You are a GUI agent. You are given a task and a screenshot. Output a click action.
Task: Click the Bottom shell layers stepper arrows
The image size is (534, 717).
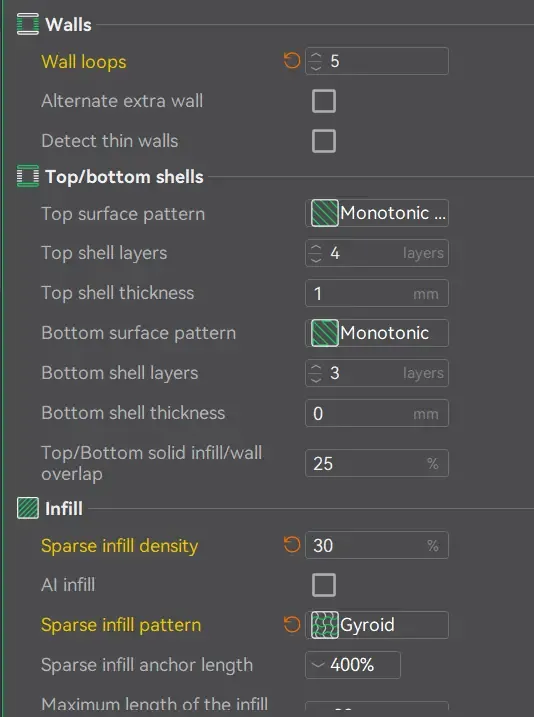(x=316, y=373)
